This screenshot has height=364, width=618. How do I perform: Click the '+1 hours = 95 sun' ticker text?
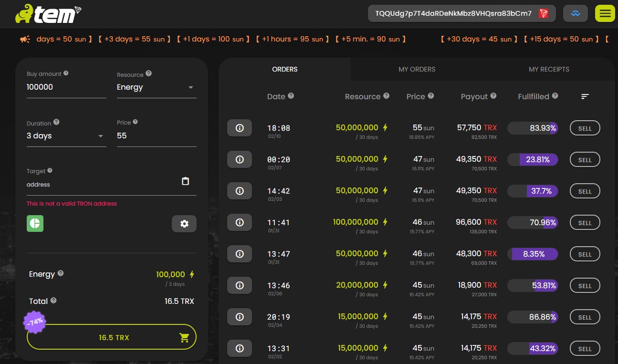pos(293,39)
